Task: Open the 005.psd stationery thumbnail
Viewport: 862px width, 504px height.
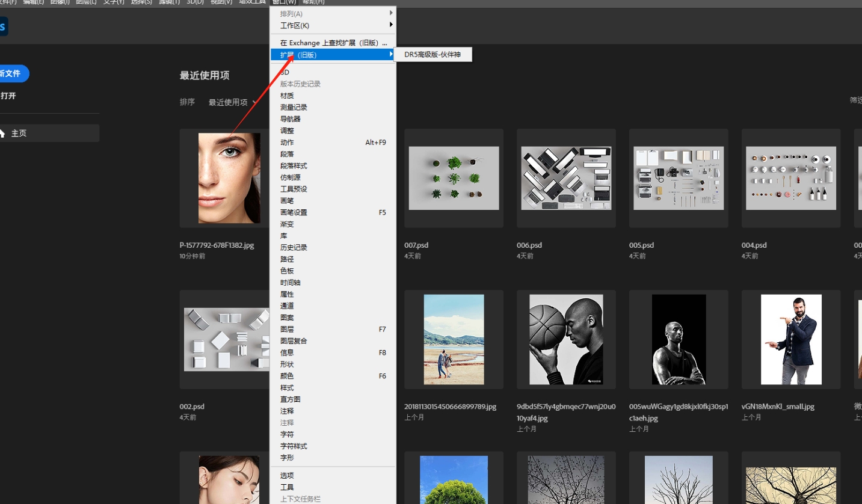Action: click(679, 178)
